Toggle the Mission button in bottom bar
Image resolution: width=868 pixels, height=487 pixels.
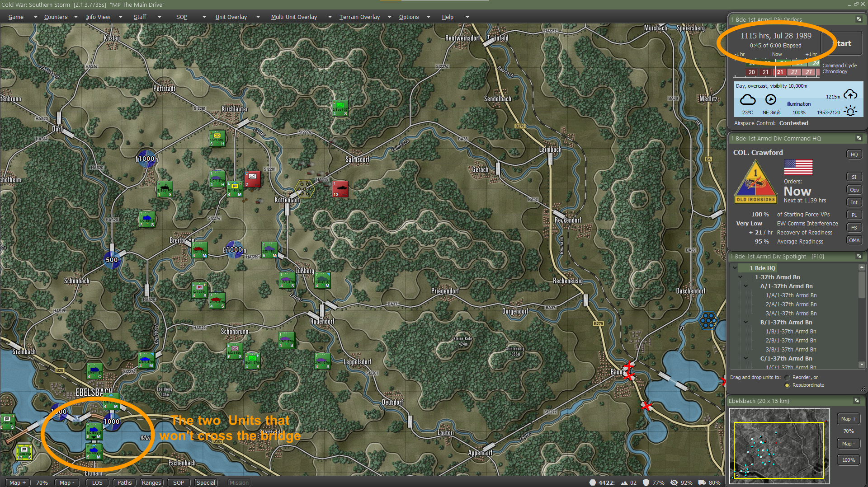239,482
